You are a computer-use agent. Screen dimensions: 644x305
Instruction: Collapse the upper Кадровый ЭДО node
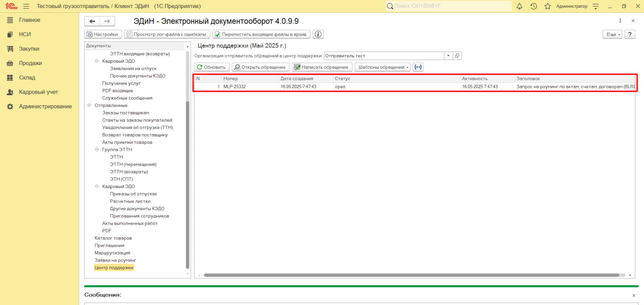97,61
